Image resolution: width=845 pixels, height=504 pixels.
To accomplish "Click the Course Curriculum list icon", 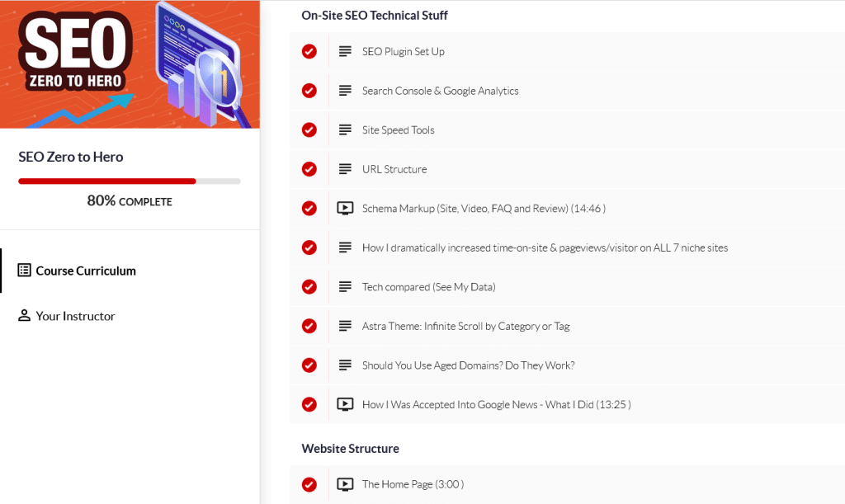I will pyautogui.click(x=25, y=271).
